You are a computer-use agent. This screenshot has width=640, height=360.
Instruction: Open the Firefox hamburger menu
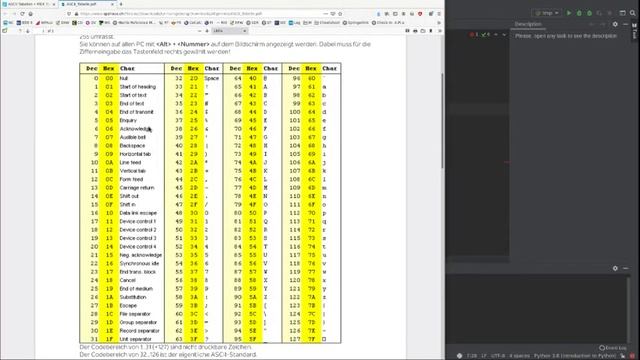(x=439, y=13)
